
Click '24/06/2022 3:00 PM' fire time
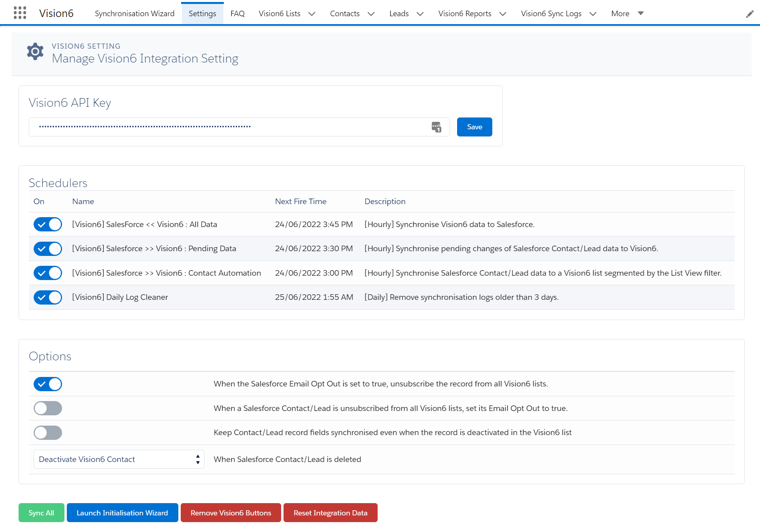314,273
